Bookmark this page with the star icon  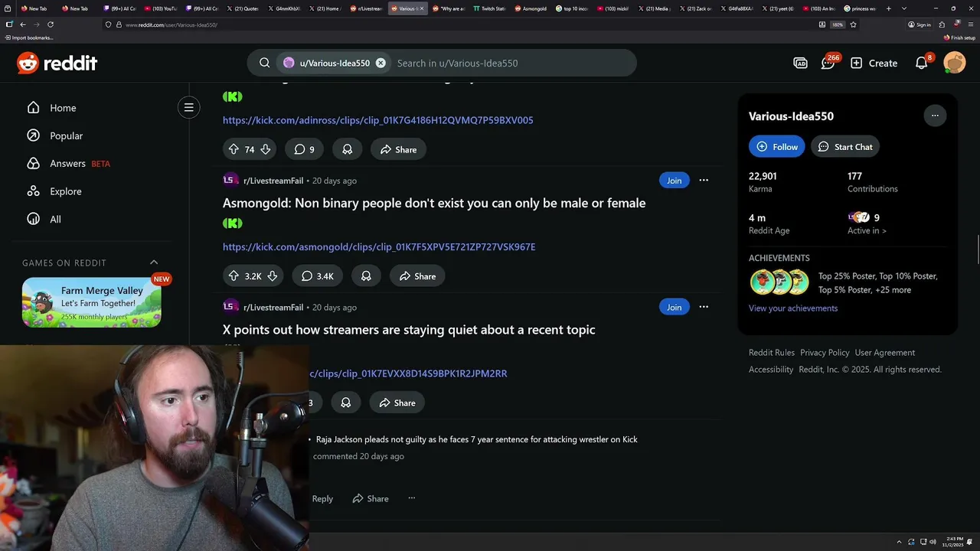click(x=853, y=24)
